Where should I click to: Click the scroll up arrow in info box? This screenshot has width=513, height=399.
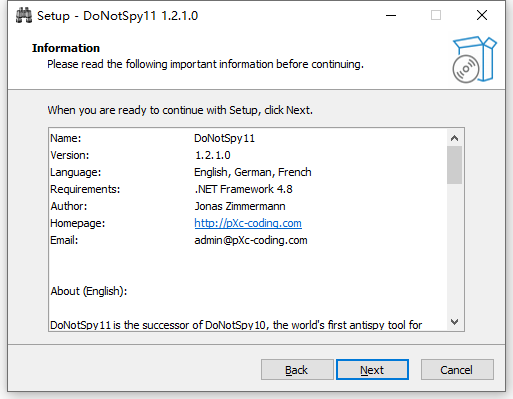454,138
